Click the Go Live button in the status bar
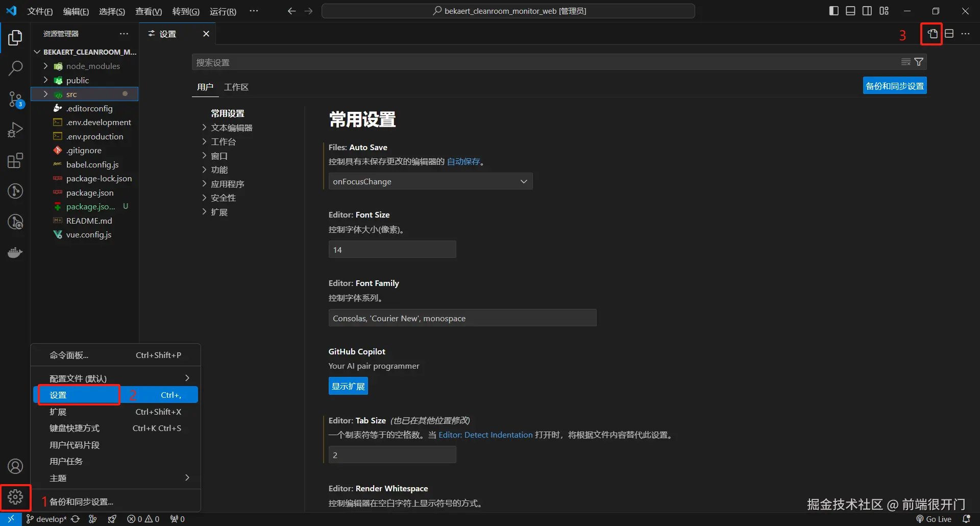This screenshot has width=980, height=526. click(x=934, y=519)
